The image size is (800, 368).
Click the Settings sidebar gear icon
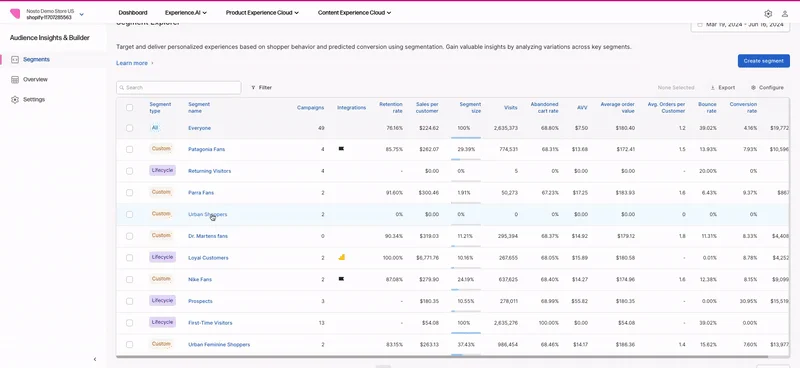coord(15,100)
